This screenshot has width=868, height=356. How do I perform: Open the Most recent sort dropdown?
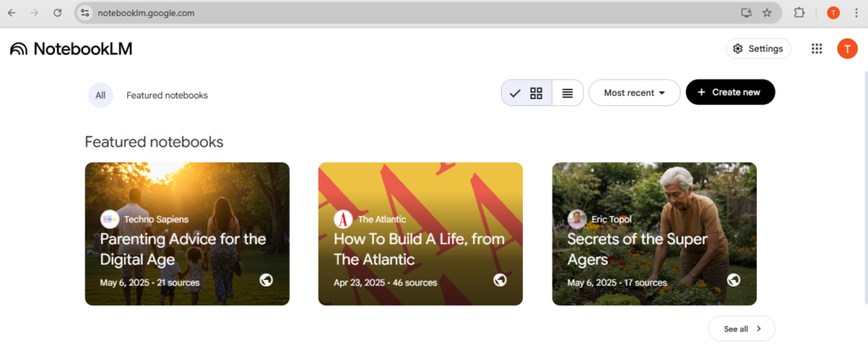point(634,93)
